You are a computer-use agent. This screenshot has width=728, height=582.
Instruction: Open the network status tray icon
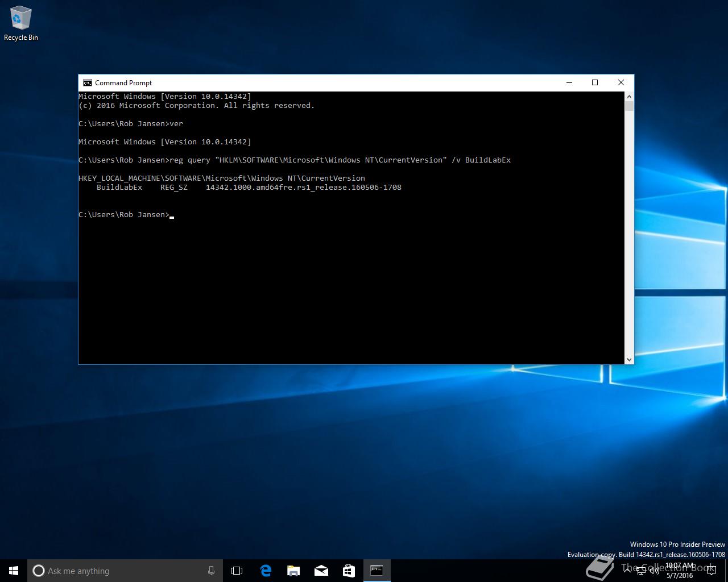pyautogui.click(x=641, y=571)
